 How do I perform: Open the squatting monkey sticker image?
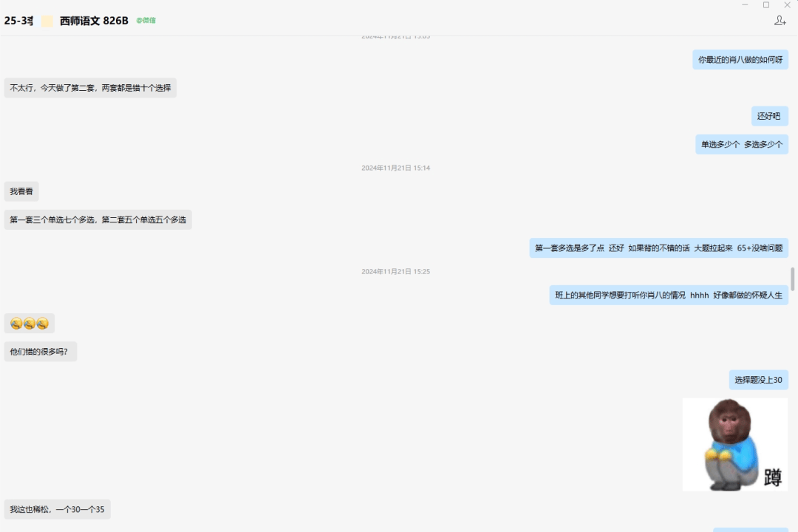(x=735, y=444)
